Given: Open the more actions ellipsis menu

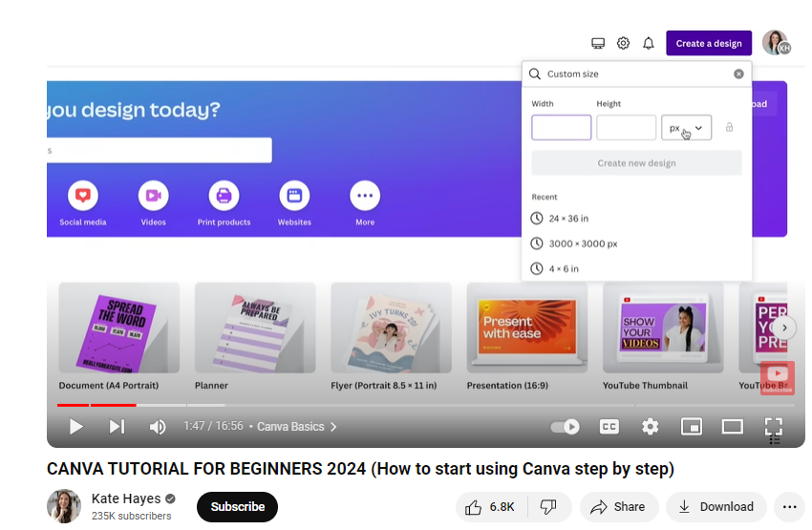Looking at the screenshot, I should (x=789, y=507).
